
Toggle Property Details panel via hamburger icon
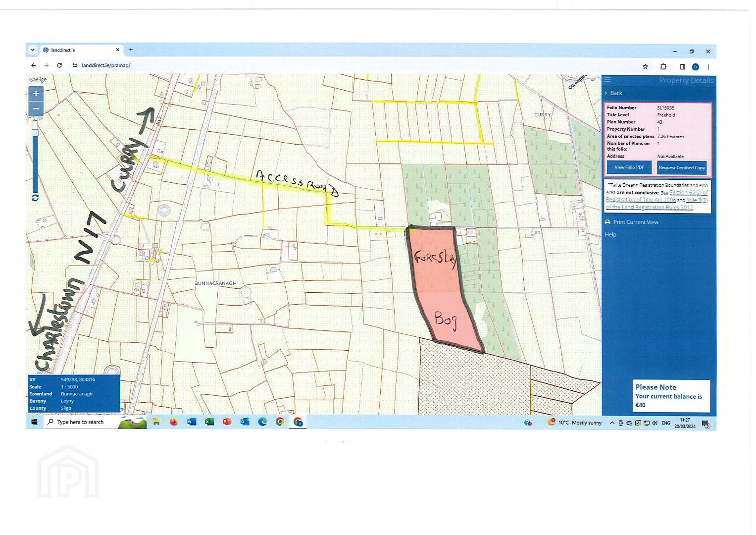(x=607, y=80)
